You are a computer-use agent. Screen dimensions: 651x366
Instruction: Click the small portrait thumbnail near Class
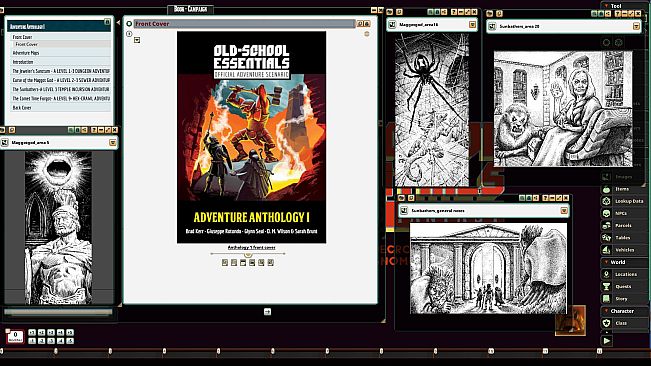pyautogui.click(x=570, y=320)
